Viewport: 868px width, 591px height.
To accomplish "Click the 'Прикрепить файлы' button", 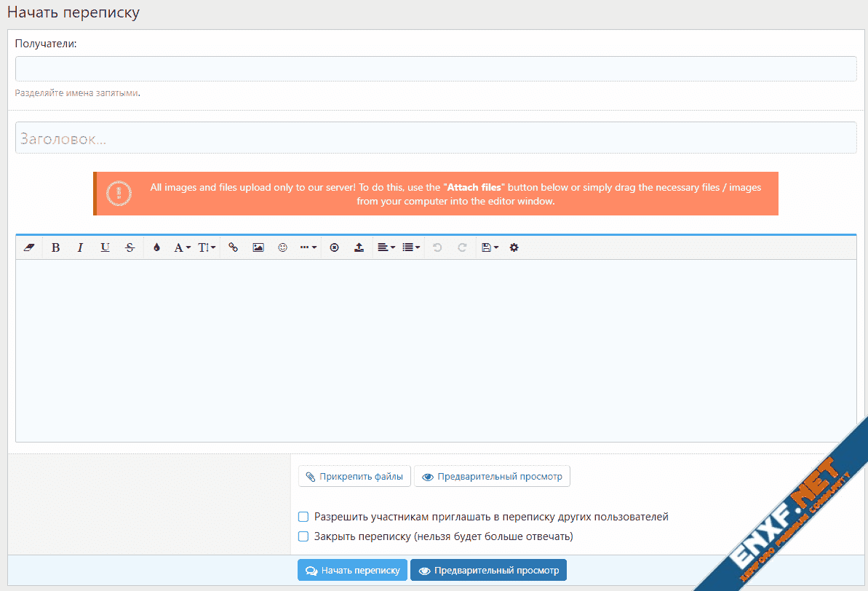I will click(x=354, y=477).
